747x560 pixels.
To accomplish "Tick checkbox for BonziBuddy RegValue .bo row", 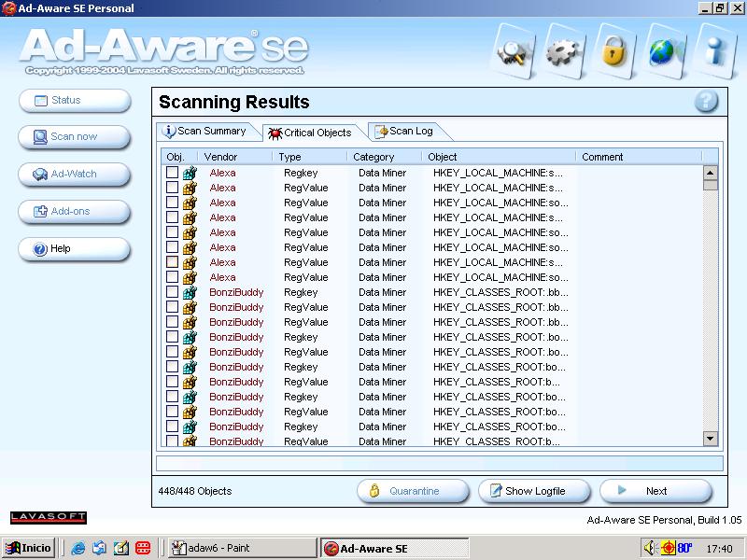I will coord(172,352).
